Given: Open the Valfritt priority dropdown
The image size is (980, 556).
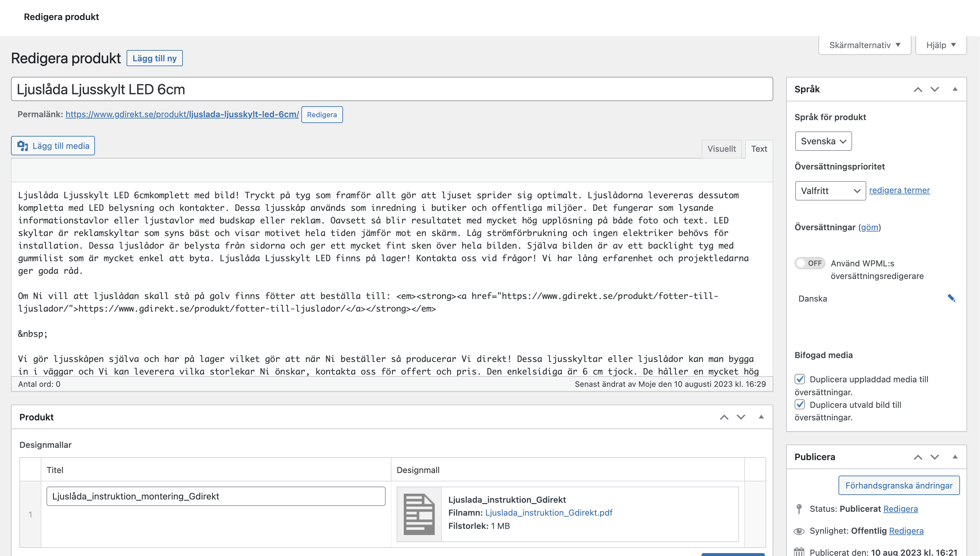Looking at the screenshot, I should click(x=830, y=190).
